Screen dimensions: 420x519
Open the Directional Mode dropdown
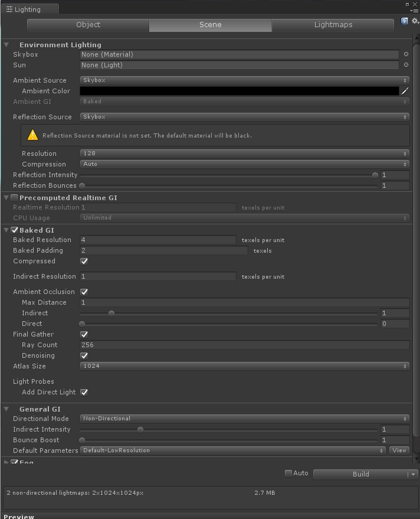244,419
